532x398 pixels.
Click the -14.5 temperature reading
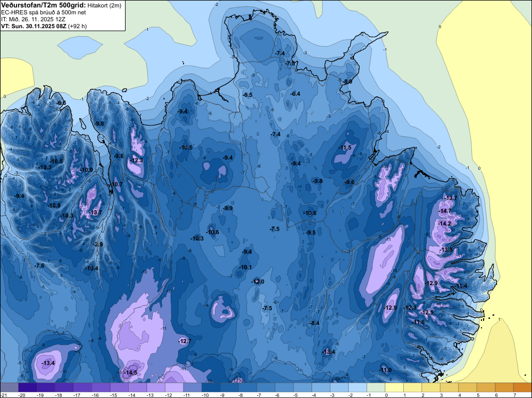(131, 372)
